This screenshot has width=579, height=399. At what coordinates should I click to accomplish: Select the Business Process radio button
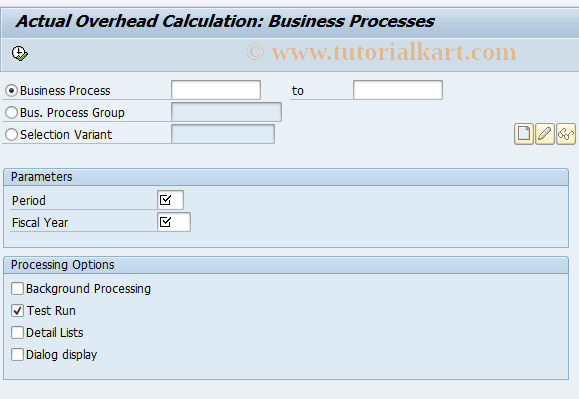(x=11, y=90)
